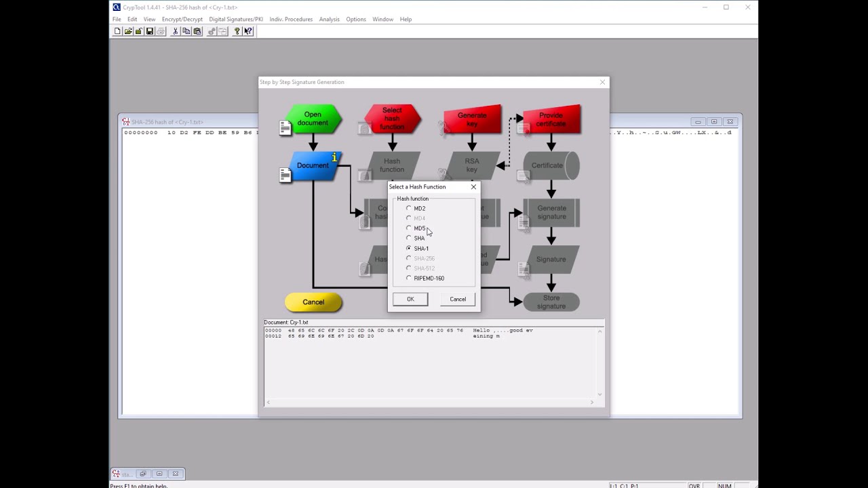Screen dimensions: 868x488
Task: Click the red Generate key shape
Action: (x=472, y=119)
